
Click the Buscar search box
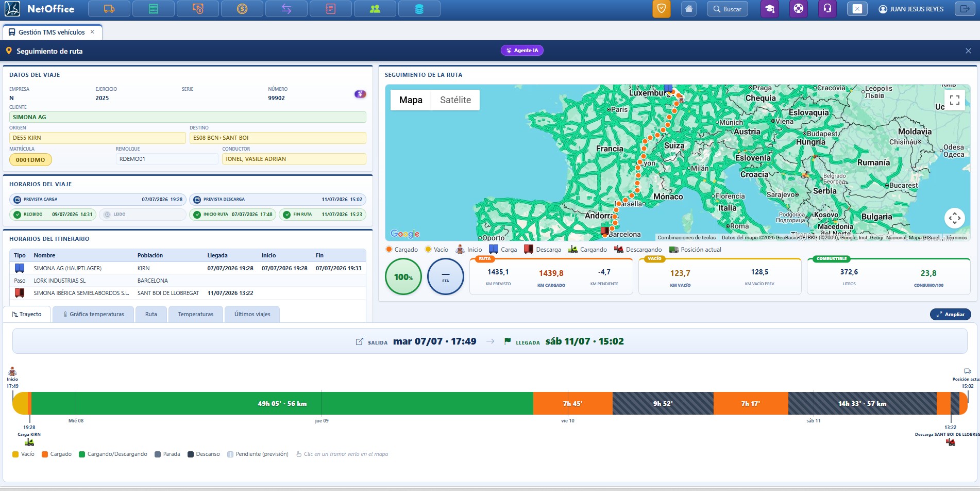click(x=727, y=9)
